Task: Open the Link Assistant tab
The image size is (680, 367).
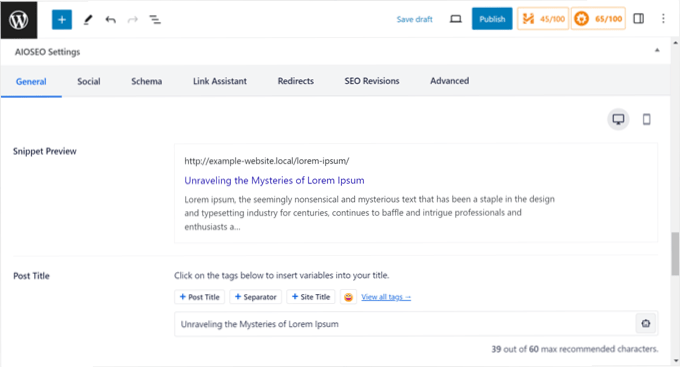Action: pyautogui.click(x=220, y=81)
